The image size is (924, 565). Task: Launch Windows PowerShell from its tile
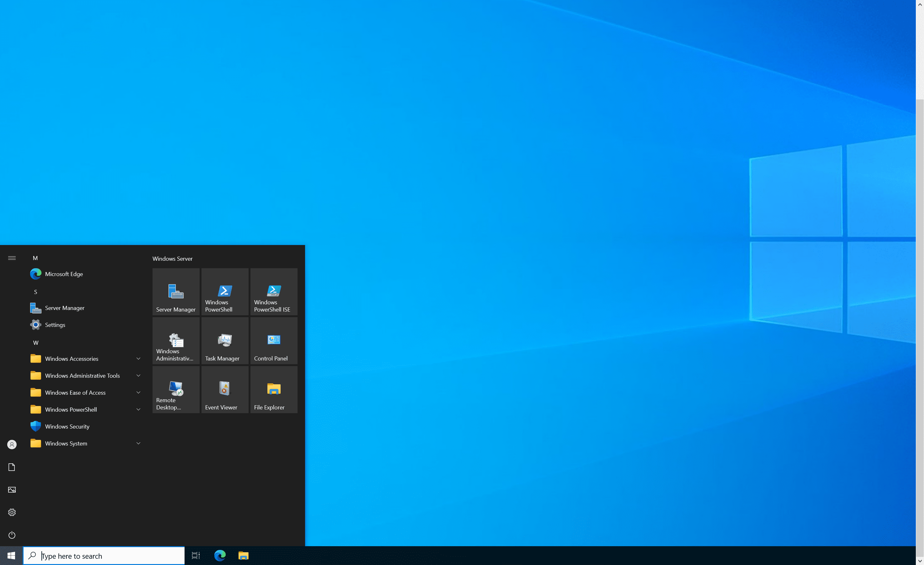click(x=224, y=292)
